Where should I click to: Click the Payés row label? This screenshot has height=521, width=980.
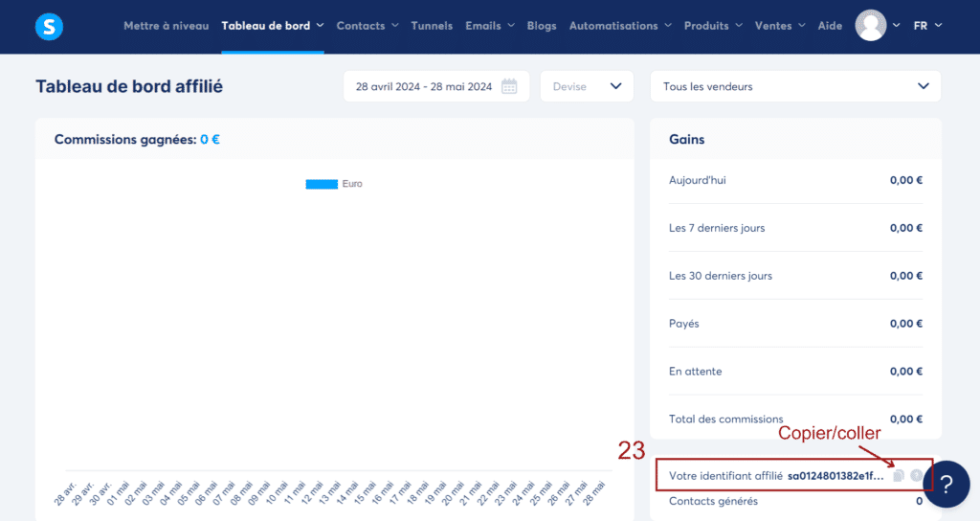(x=683, y=324)
